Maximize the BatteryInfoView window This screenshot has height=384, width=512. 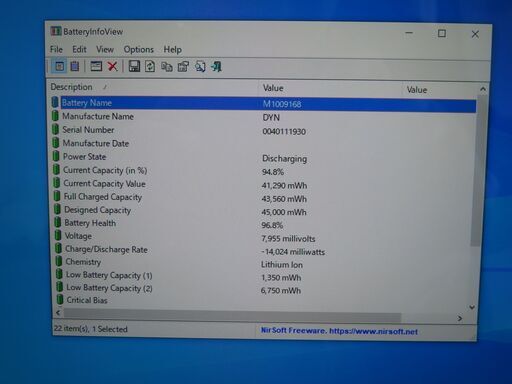pos(442,33)
